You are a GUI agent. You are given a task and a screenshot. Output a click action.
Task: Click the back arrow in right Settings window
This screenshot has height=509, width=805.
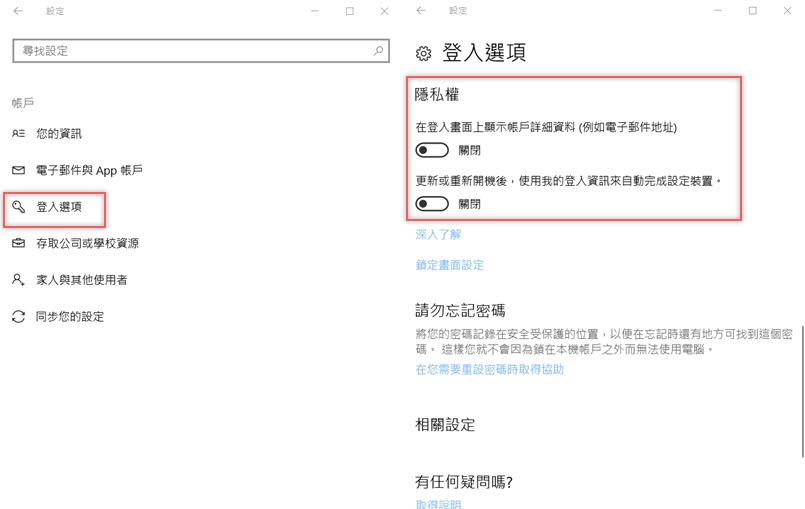(x=421, y=10)
